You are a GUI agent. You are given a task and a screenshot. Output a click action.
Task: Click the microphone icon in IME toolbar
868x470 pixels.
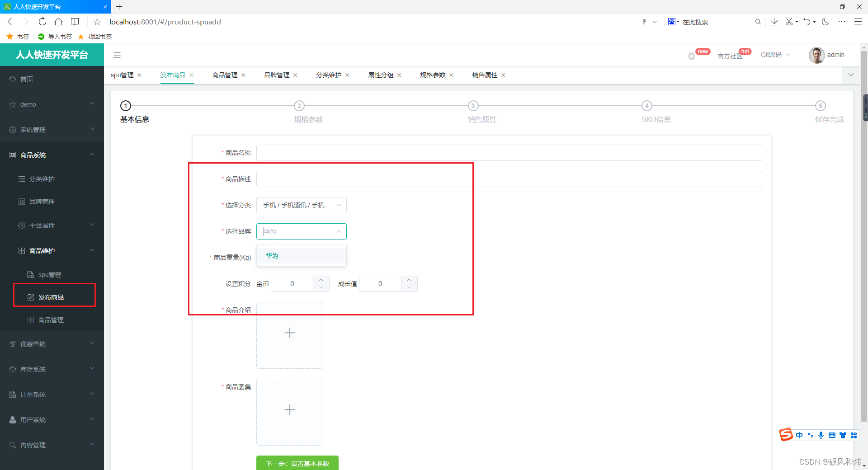click(821, 435)
